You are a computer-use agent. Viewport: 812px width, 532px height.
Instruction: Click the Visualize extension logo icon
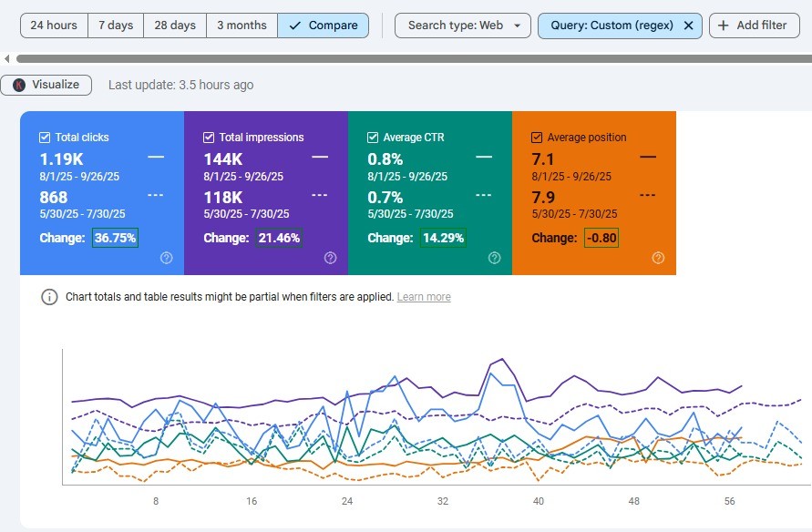coord(19,85)
